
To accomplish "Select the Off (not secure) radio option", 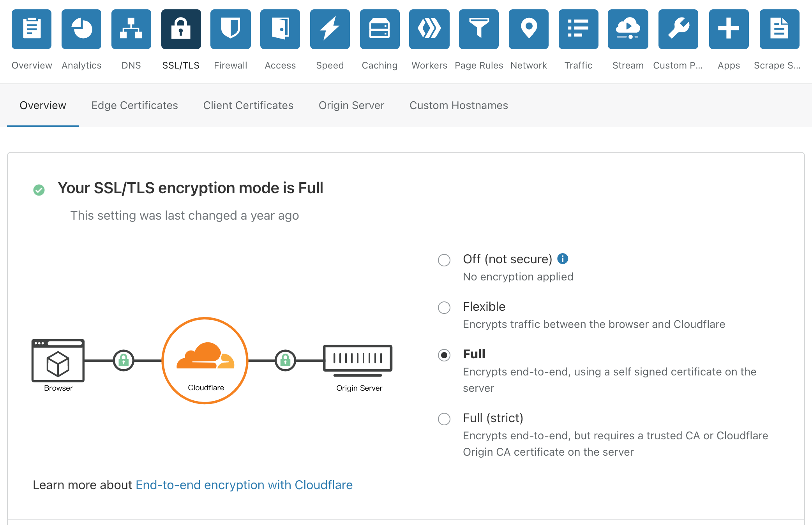I will (444, 260).
